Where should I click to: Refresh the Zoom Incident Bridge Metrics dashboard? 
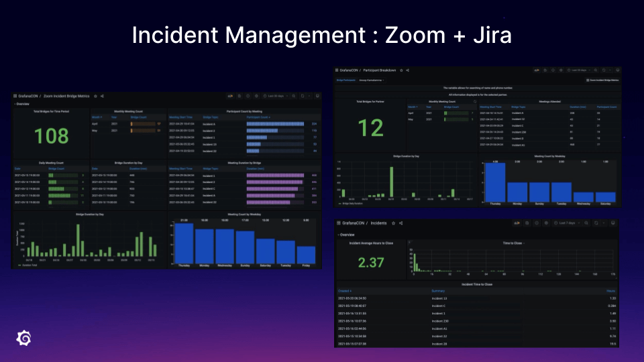(303, 96)
